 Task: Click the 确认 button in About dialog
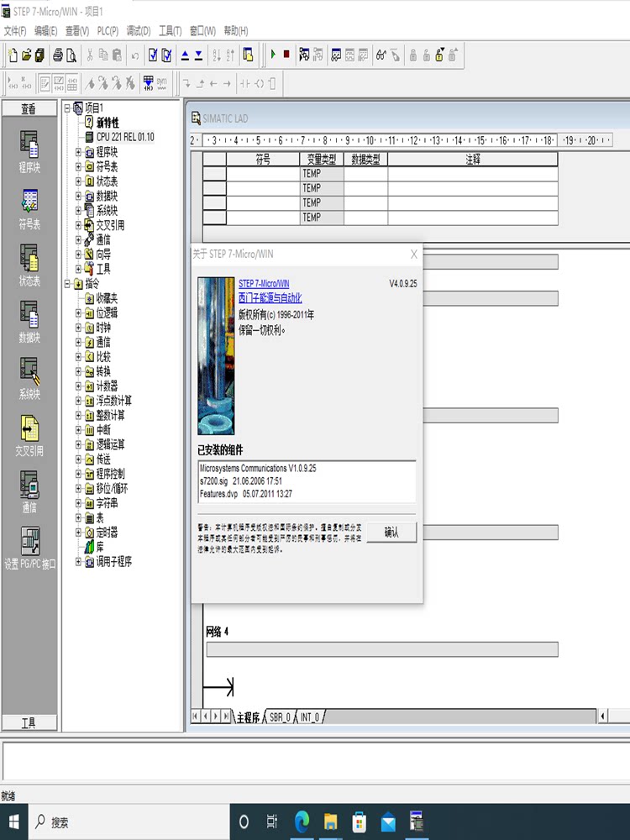(391, 532)
